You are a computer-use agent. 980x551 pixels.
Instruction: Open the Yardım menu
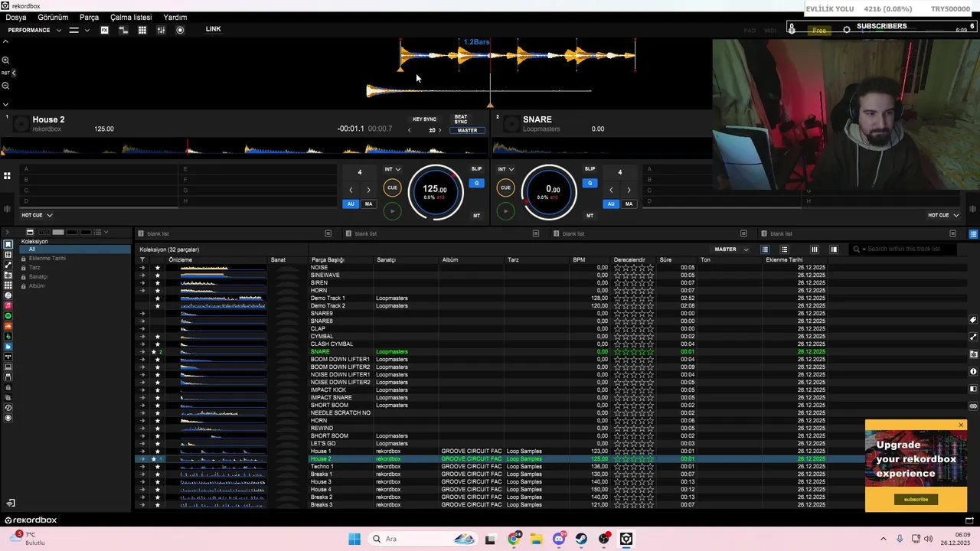(175, 17)
